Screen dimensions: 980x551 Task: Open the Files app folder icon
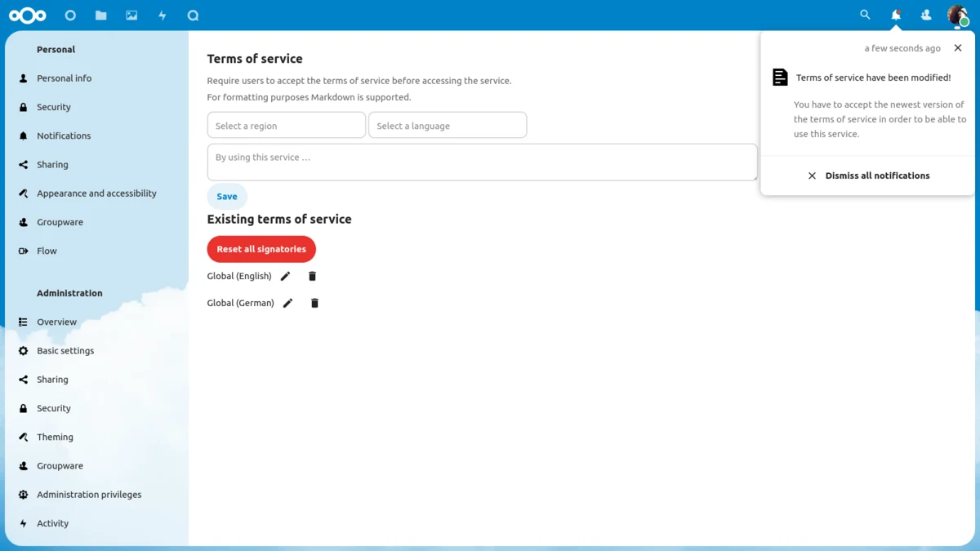click(x=101, y=16)
